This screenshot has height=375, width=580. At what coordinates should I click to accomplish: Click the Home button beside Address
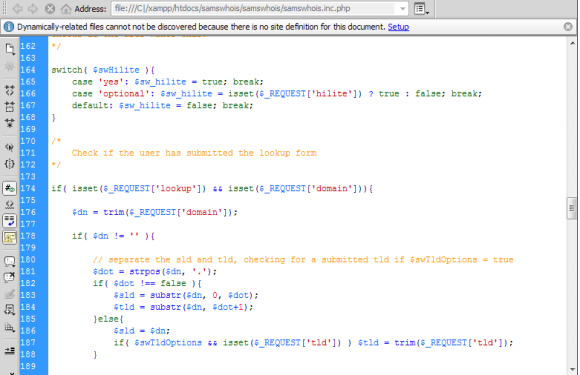[66, 9]
